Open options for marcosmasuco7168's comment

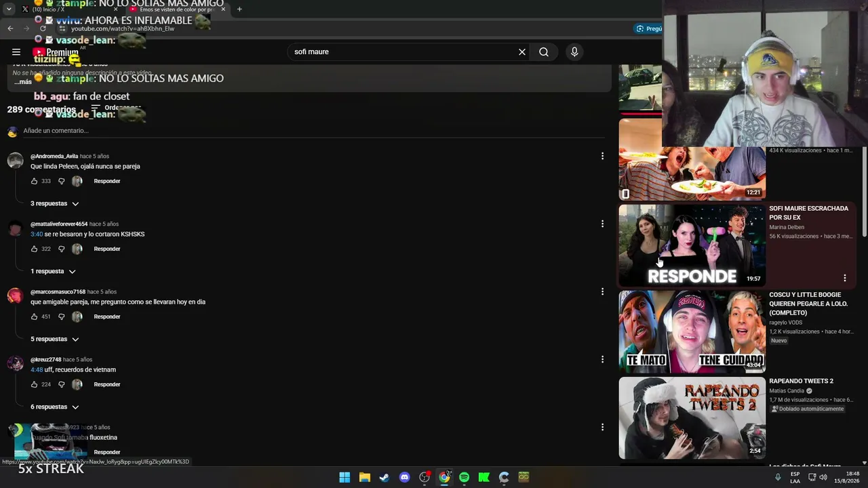coord(602,291)
